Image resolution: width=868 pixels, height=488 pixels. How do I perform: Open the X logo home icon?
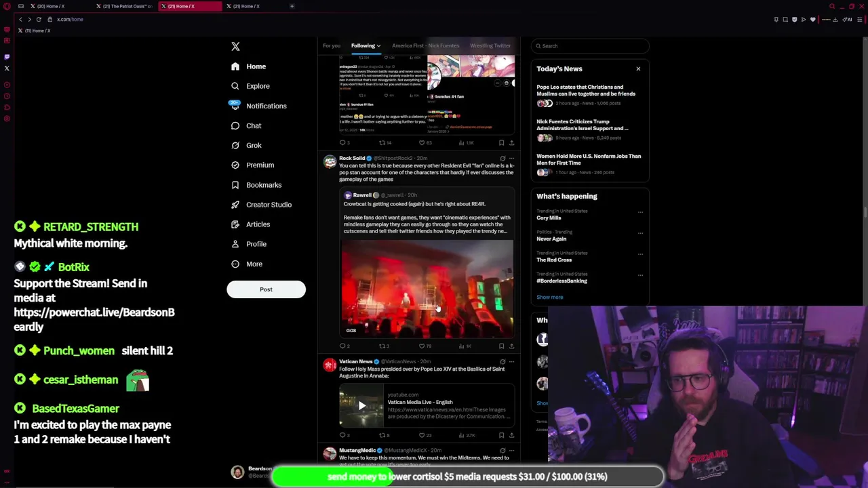(x=235, y=46)
